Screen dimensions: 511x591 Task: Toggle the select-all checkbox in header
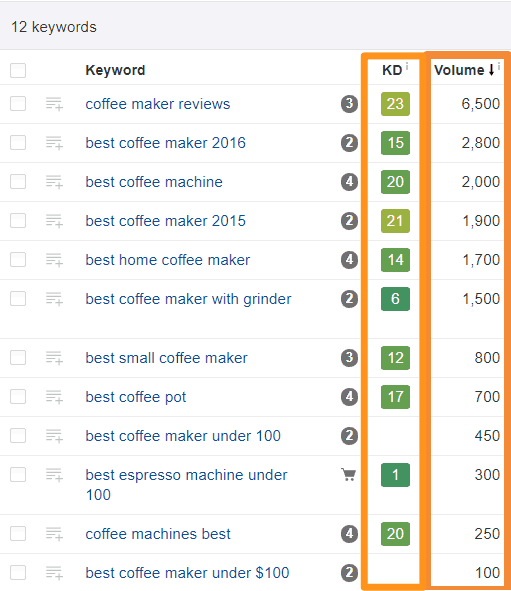(18, 70)
